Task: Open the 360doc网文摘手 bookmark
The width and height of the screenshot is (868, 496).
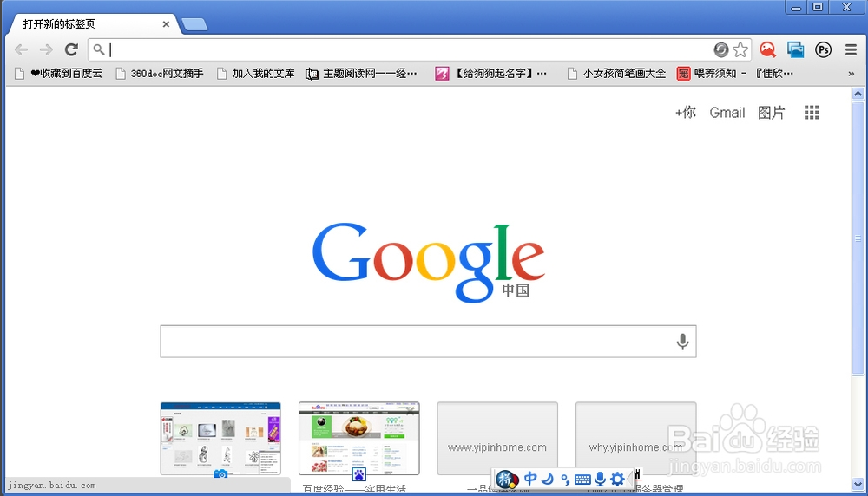Action: 159,74
